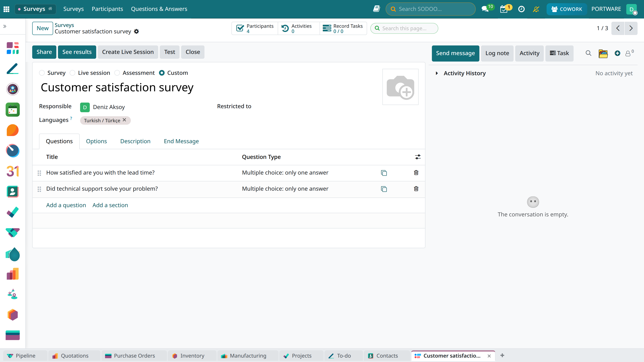Open optional columns adjust icon
Viewport: 644px width, 362px height.
pos(418,157)
